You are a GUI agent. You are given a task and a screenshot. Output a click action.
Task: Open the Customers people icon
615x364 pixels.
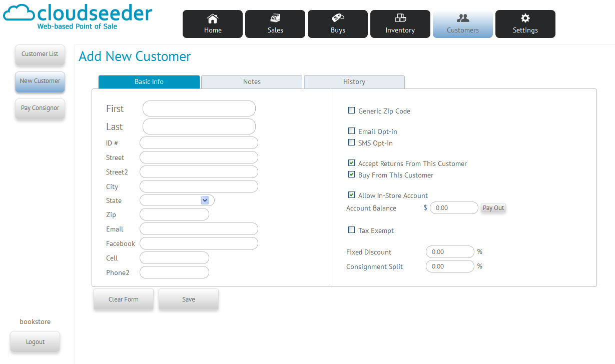[463, 19]
